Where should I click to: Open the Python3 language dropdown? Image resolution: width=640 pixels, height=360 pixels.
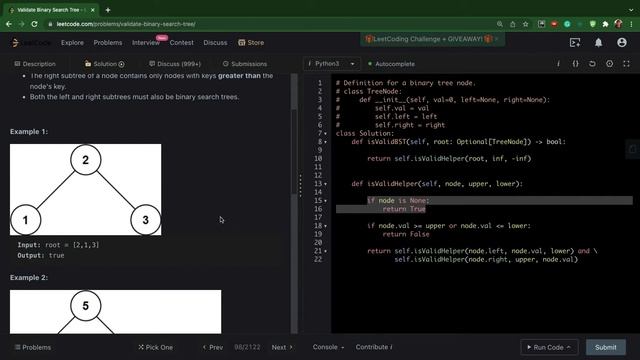(x=331, y=64)
